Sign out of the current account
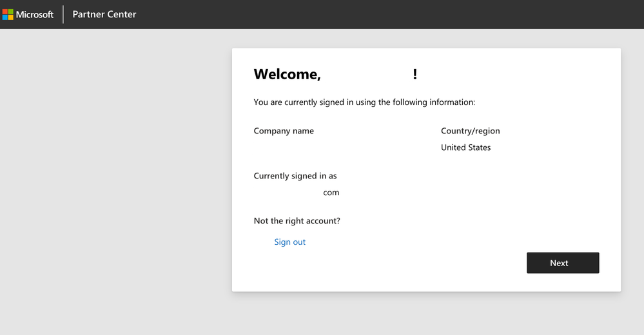644x335 pixels. click(289, 242)
